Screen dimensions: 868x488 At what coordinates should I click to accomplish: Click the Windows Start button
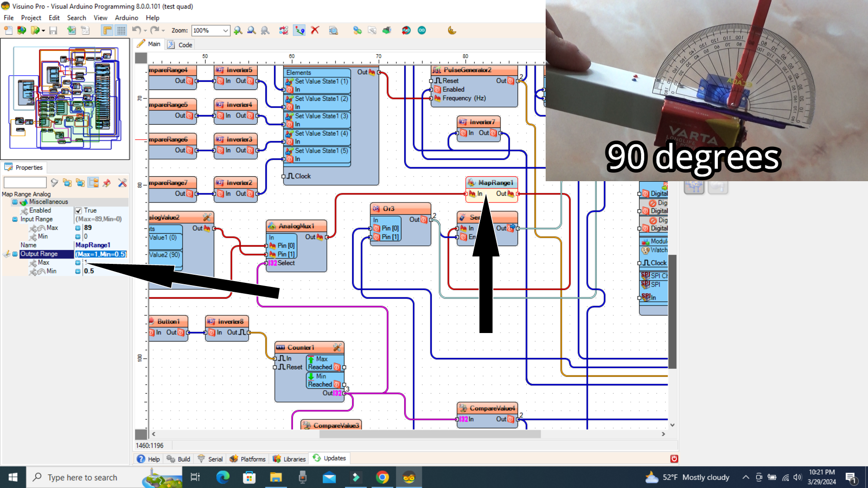click(13, 477)
